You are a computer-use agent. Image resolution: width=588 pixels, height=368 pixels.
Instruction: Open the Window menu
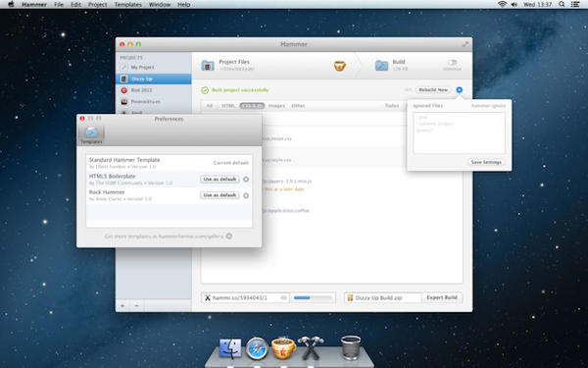click(160, 5)
